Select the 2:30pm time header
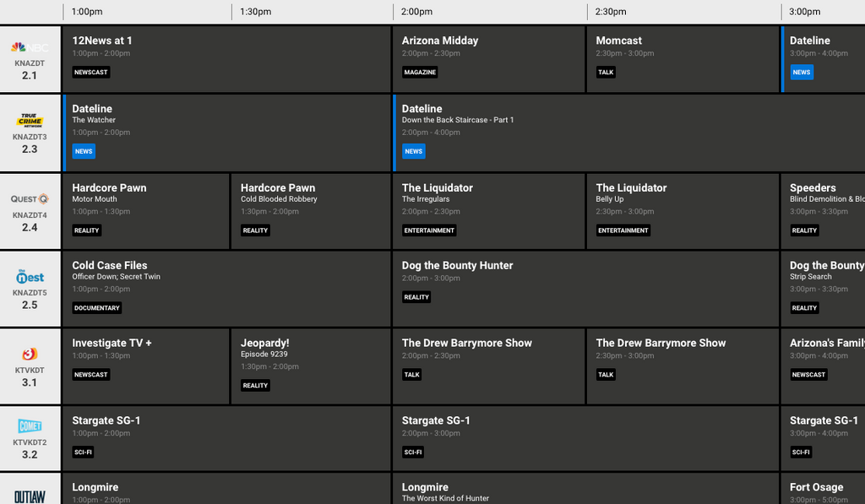The image size is (865, 504). coord(611,12)
